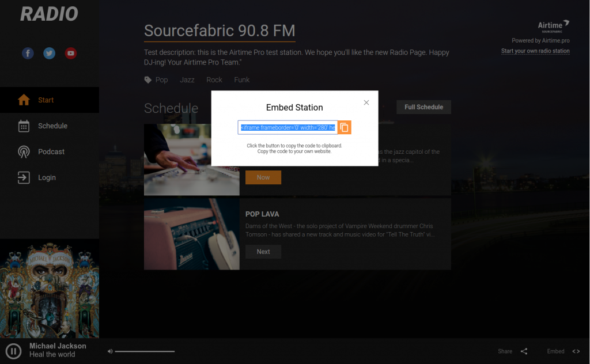Open embed options using the Embed code icon
Viewport: 590px width, 364px height.
576,351
